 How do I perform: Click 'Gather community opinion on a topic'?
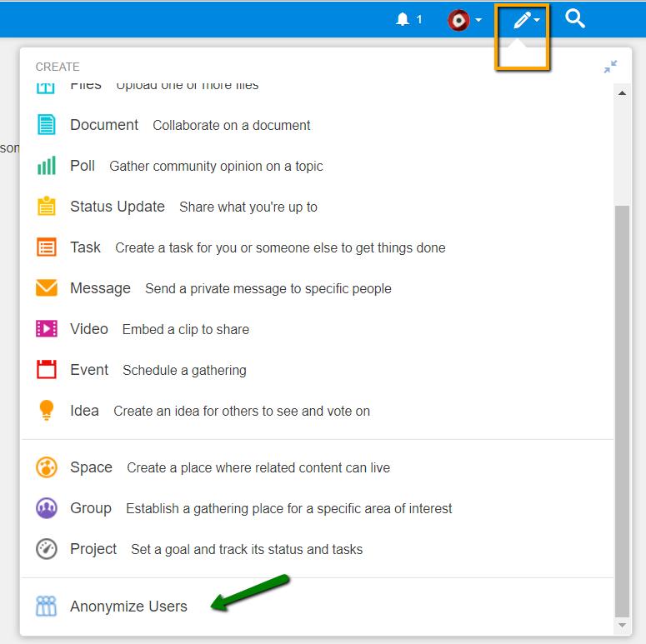tap(216, 167)
